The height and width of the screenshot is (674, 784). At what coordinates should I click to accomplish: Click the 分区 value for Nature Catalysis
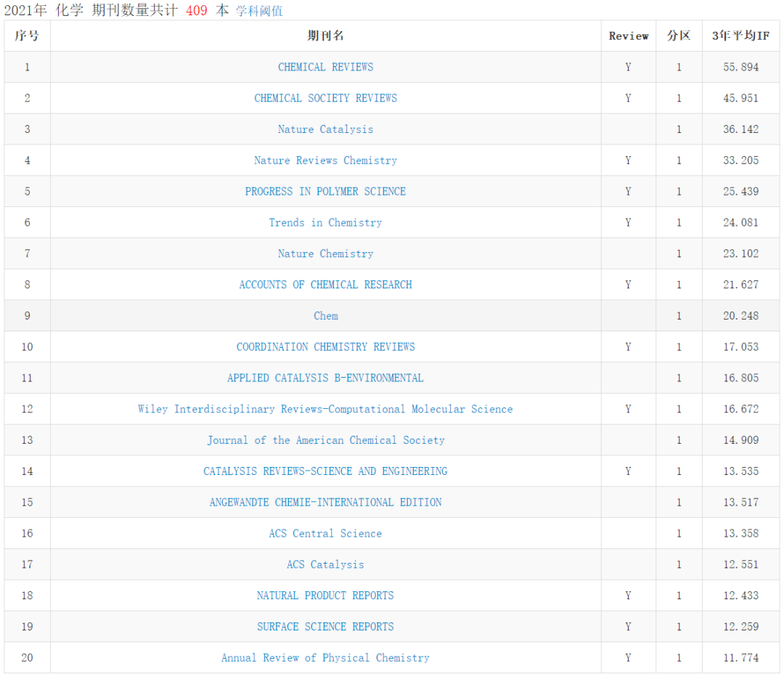(679, 129)
